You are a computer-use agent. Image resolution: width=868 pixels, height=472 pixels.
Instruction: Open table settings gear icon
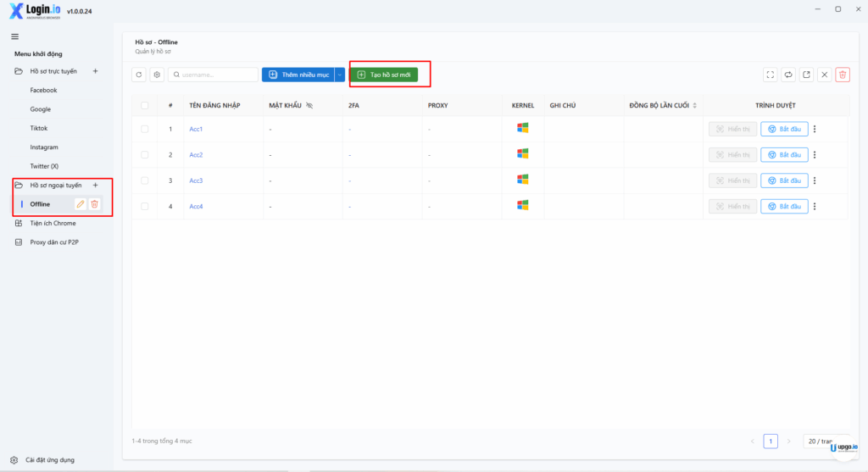pyautogui.click(x=157, y=75)
